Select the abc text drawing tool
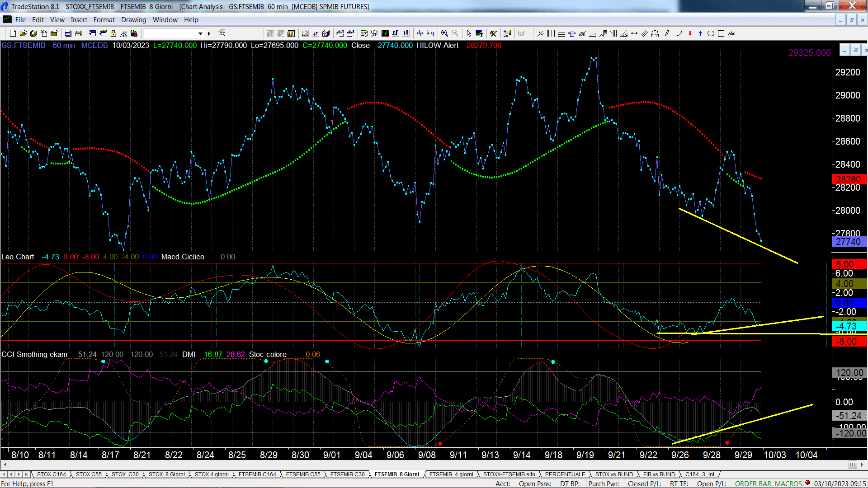The width and height of the screenshot is (868, 488). pyautogui.click(x=732, y=33)
